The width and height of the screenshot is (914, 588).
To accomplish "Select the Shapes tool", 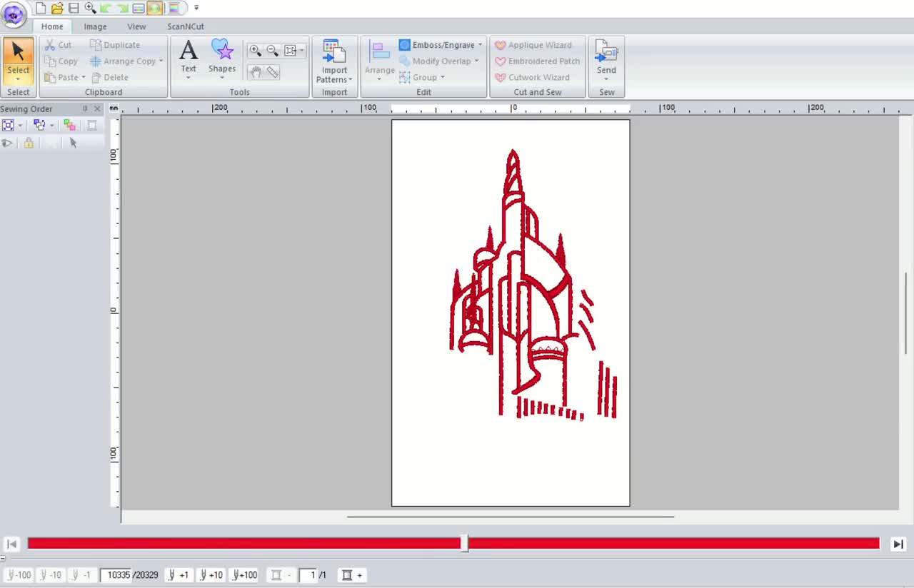I will 222,56.
